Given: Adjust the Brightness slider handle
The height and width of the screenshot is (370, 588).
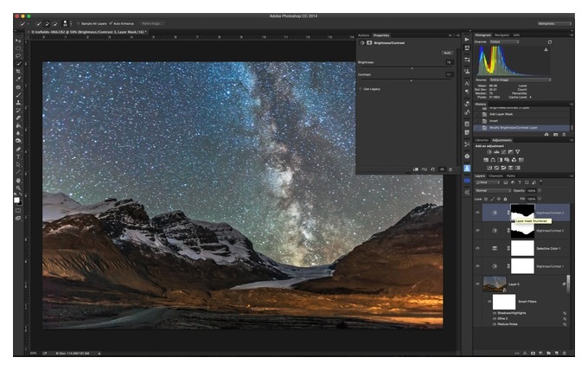Looking at the screenshot, I should click(x=412, y=68).
